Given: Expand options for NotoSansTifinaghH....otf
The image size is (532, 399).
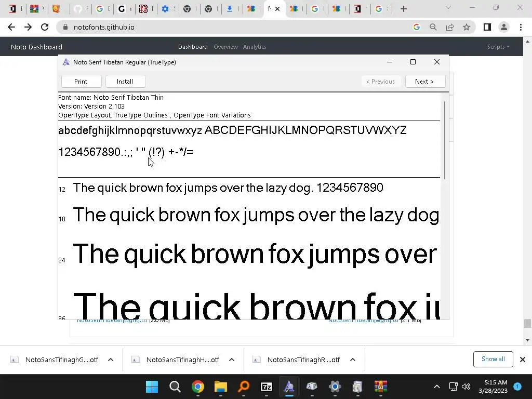Looking at the screenshot, I should pos(232,360).
